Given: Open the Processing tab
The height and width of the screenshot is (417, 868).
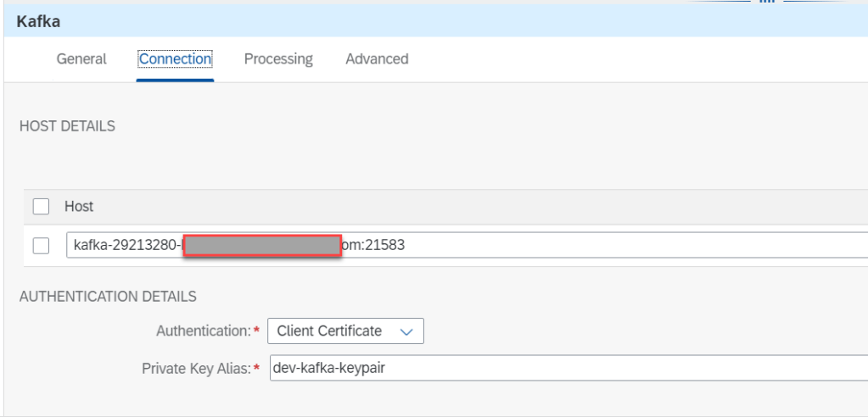Looking at the screenshot, I should click(x=278, y=59).
